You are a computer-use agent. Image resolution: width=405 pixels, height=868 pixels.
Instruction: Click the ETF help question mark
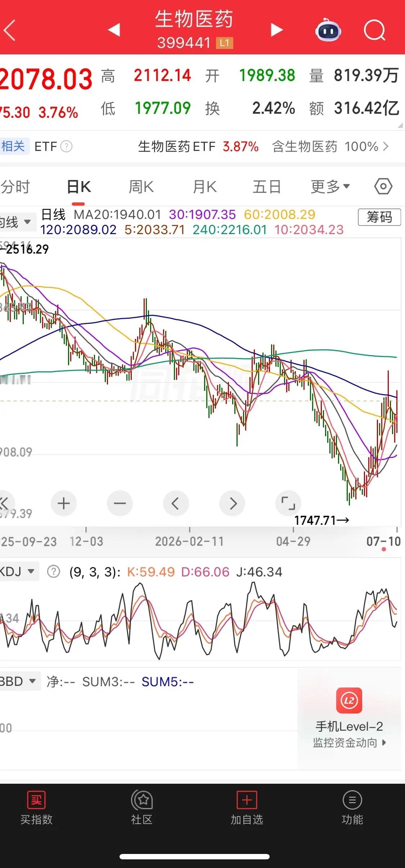click(66, 147)
